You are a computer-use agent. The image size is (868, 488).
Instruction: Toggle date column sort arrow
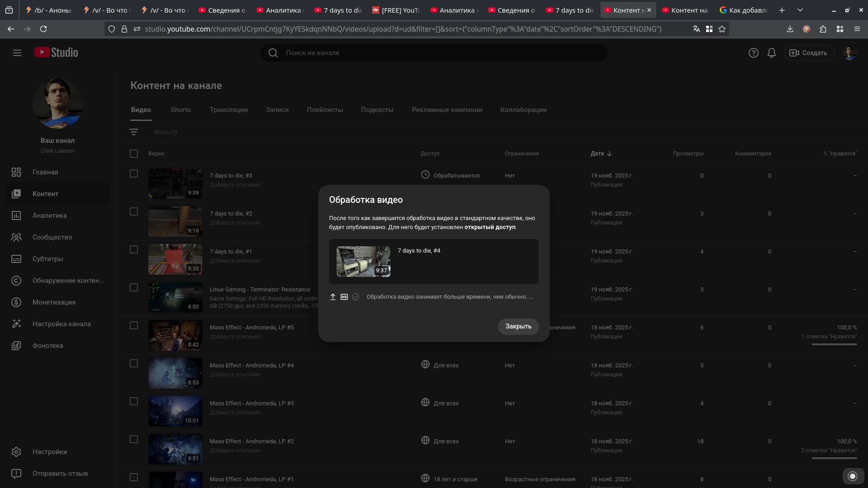609,154
